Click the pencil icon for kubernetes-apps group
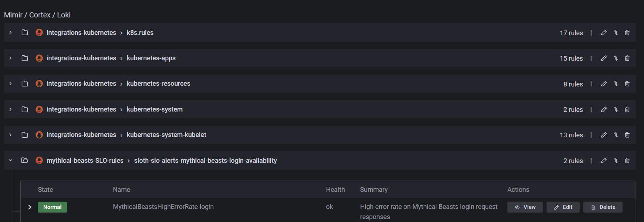Screen dimensions: 644x222 pyautogui.click(x=604, y=58)
